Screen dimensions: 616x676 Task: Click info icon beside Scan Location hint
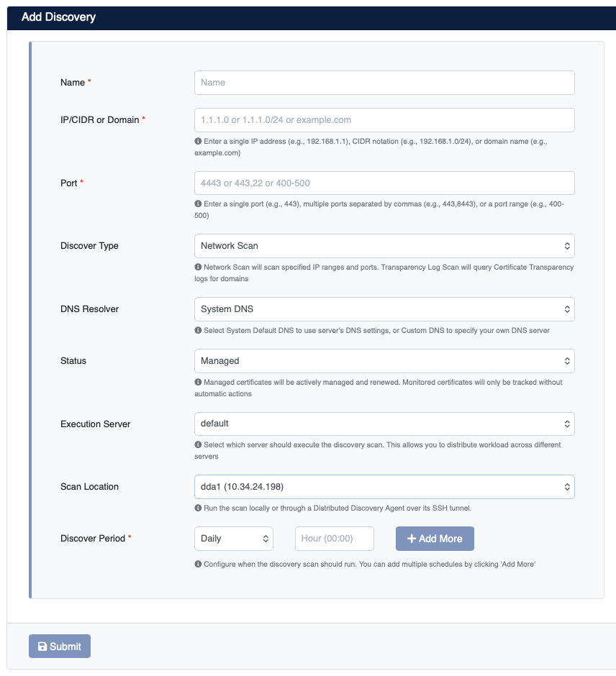point(198,508)
